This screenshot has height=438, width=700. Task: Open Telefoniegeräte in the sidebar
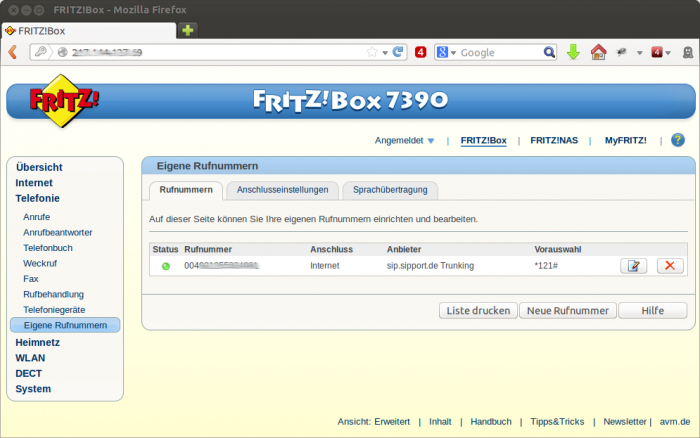pyautogui.click(x=57, y=310)
